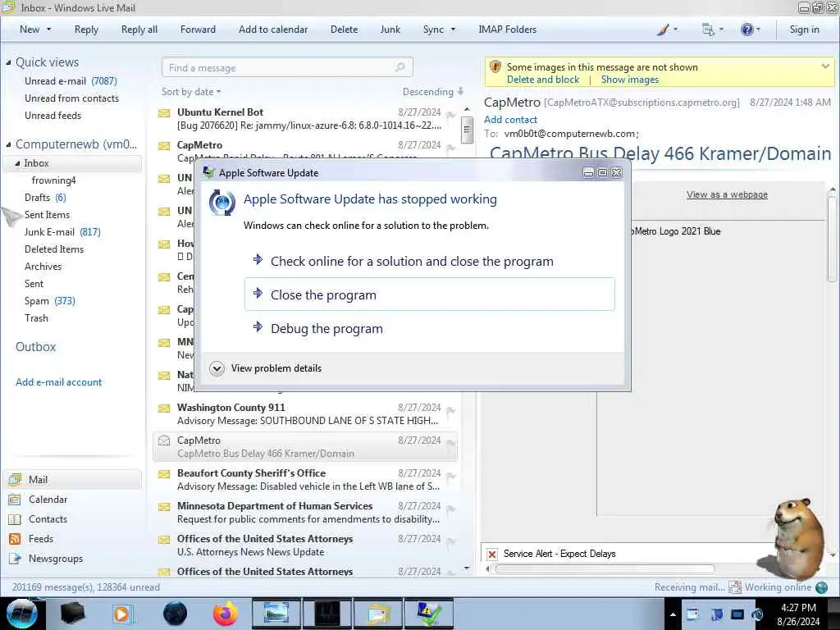Click the Reply toolbar button
Viewport: 840px width, 630px height.
(x=86, y=30)
